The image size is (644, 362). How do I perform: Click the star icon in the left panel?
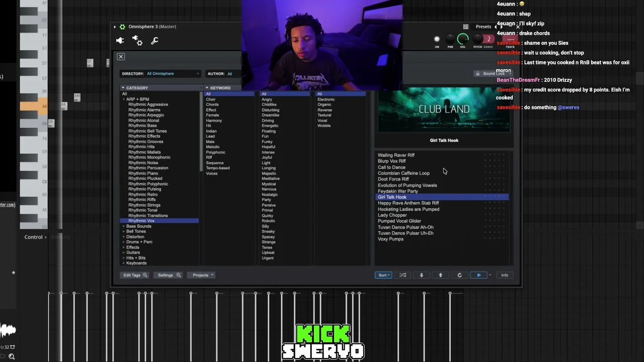coord(14,273)
